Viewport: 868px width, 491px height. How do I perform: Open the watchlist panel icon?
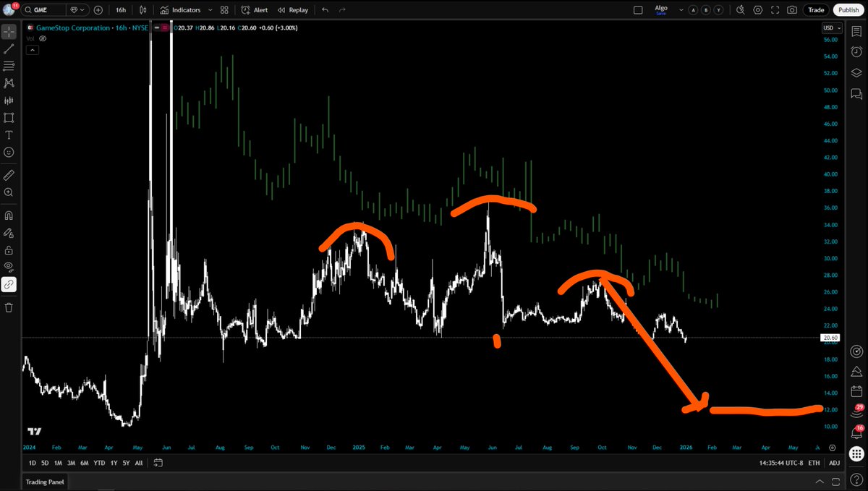856,31
